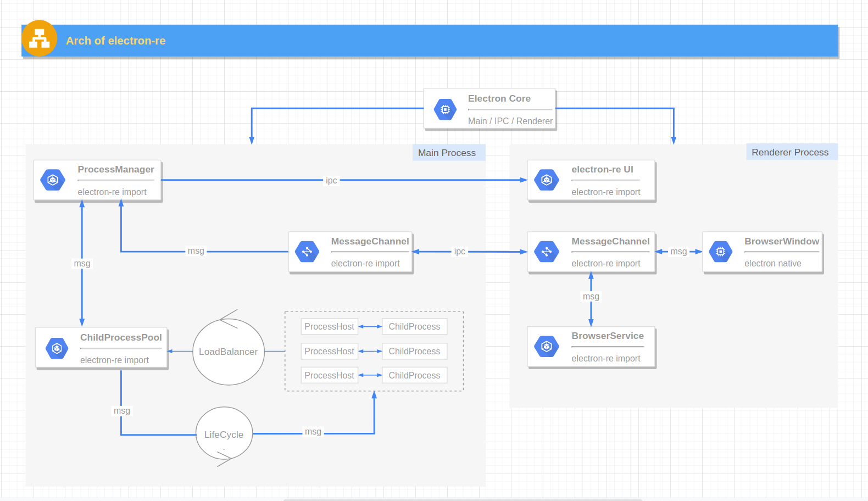Click the Main Process MessageChannel icon

tap(307, 252)
